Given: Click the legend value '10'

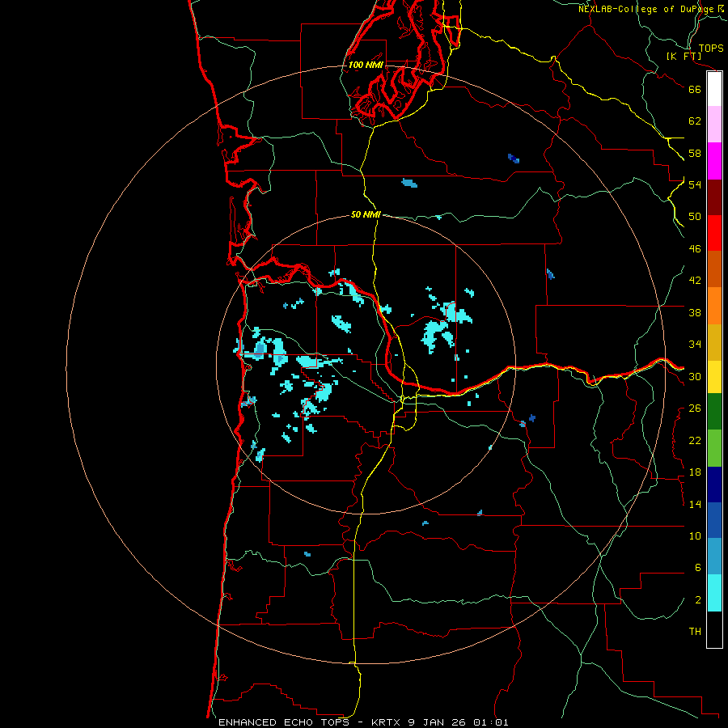Looking at the screenshot, I should click(x=695, y=535).
